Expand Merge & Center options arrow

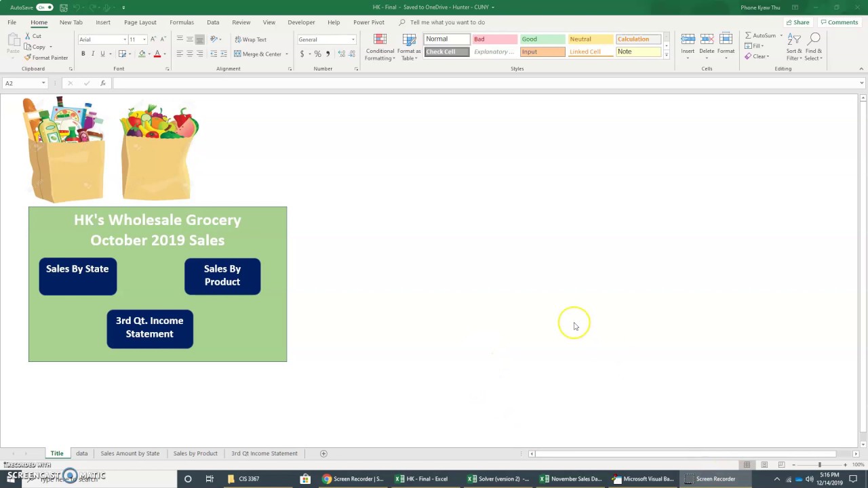tap(287, 54)
